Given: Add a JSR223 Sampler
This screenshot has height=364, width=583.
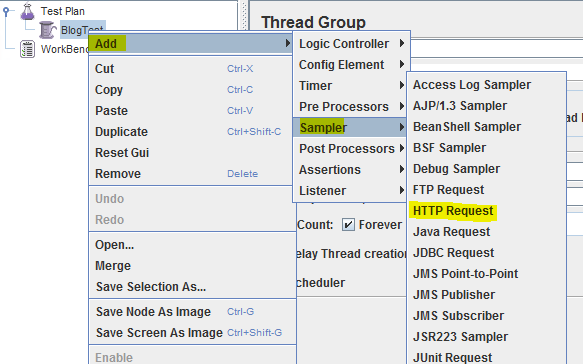Looking at the screenshot, I should coord(486,337).
